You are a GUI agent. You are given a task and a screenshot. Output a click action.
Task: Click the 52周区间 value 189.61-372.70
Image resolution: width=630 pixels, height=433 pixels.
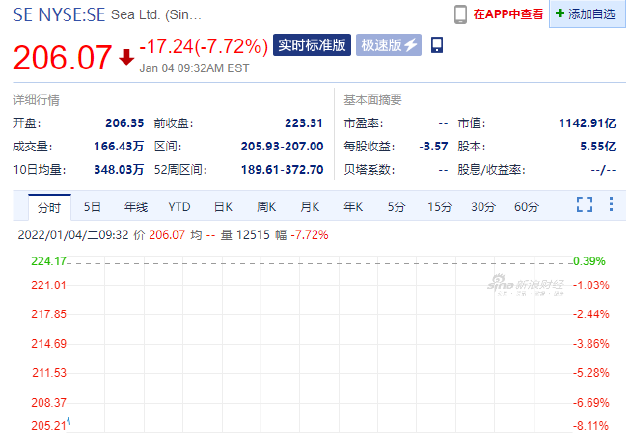[x=282, y=170]
